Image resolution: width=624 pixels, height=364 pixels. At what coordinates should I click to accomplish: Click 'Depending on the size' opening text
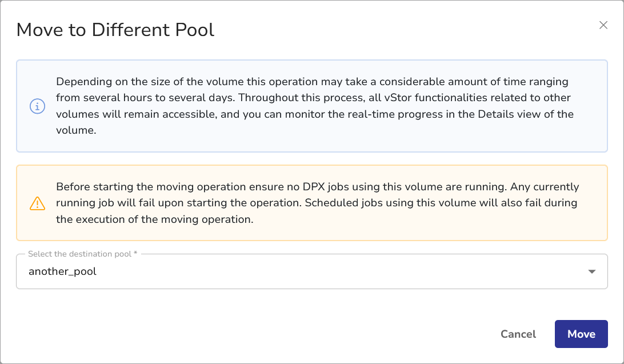click(x=103, y=82)
